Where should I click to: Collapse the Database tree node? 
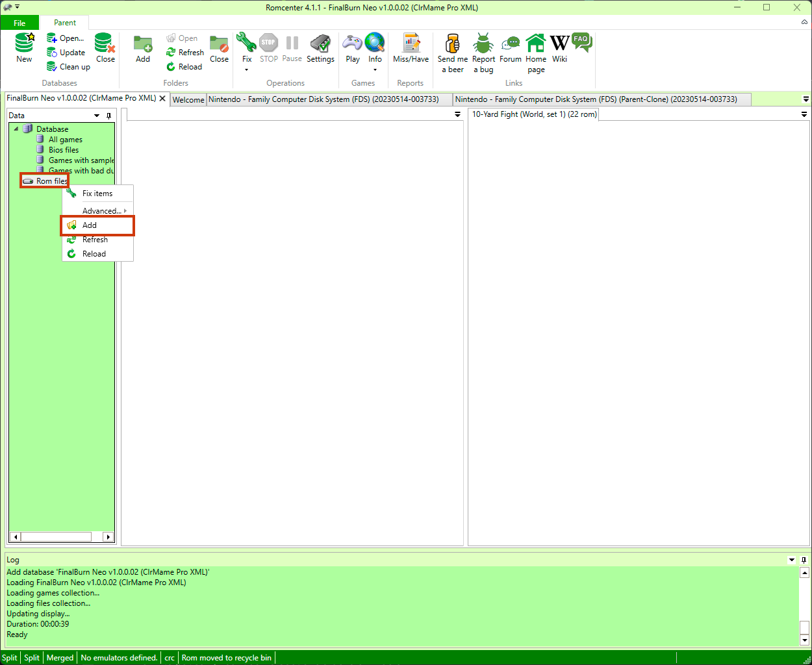click(x=16, y=129)
